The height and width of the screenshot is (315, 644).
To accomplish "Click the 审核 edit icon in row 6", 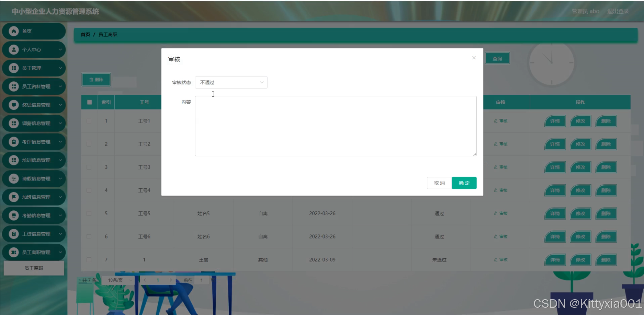I will click(496, 236).
